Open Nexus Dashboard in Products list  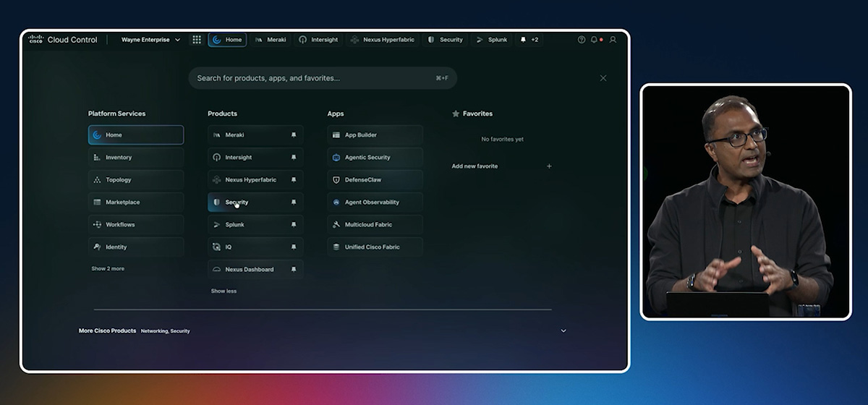pyautogui.click(x=255, y=269)
